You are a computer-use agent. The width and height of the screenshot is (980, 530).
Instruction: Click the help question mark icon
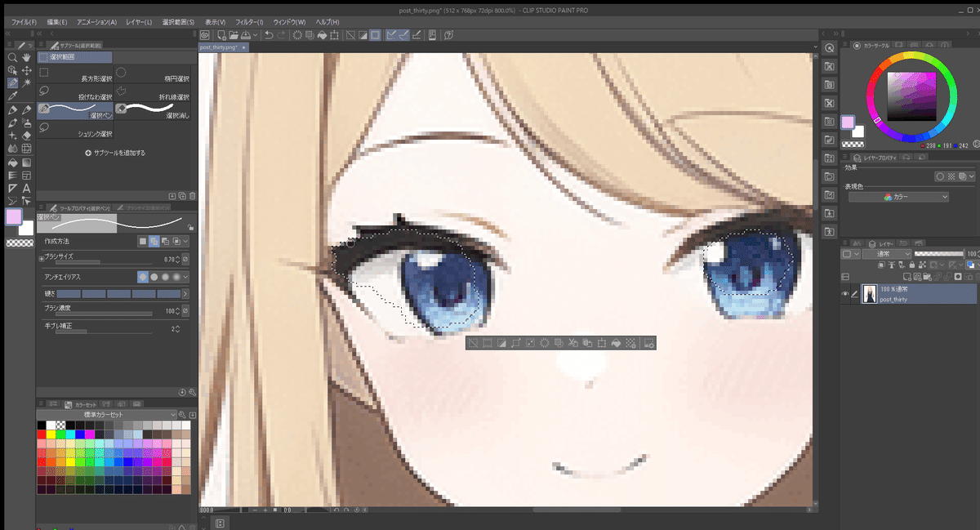tap(449, 35)
